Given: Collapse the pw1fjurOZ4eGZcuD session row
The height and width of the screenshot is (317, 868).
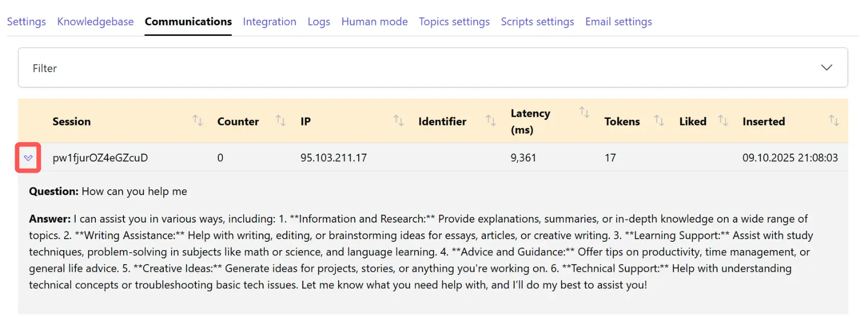Looking at the screenshot, I should 29,158.
